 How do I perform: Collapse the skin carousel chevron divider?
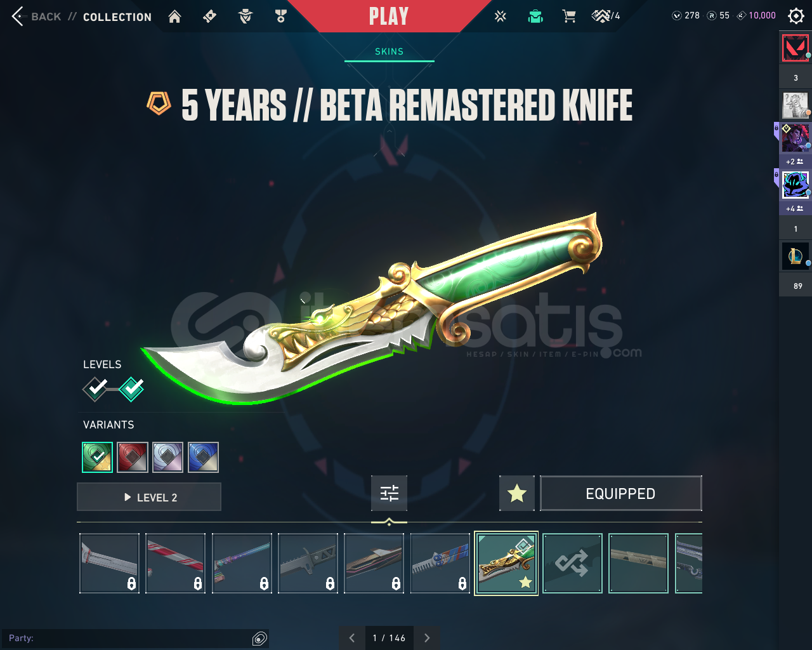(389, 522)
